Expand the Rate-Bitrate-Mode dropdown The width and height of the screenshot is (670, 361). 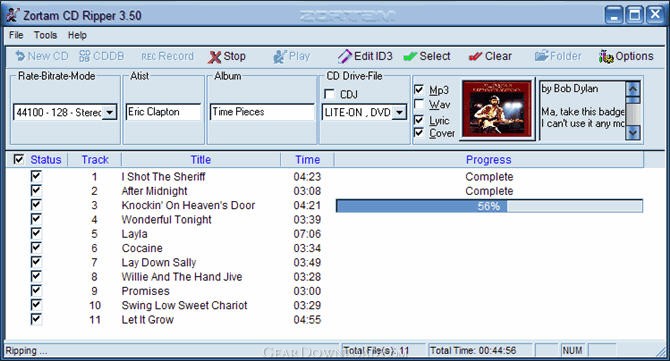pyautogui.click(x=110, y=112)
